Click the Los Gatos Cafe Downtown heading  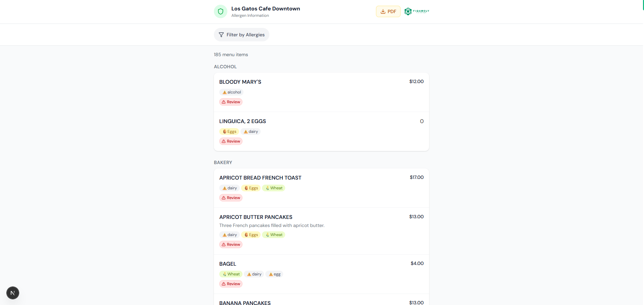point(266,9)
